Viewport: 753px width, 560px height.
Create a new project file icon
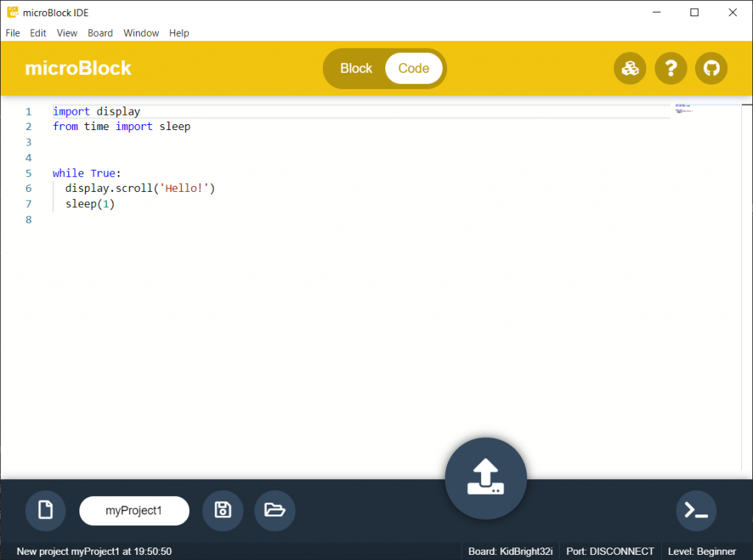46,510
